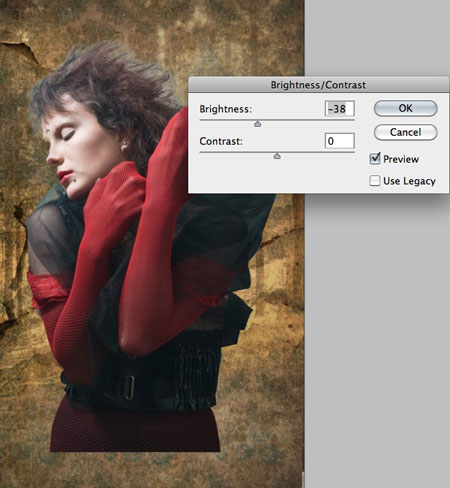This screenshot has height=488, width=450.
Task: Dismiss the dialog with the Cancel button
Action: (405, 132)
